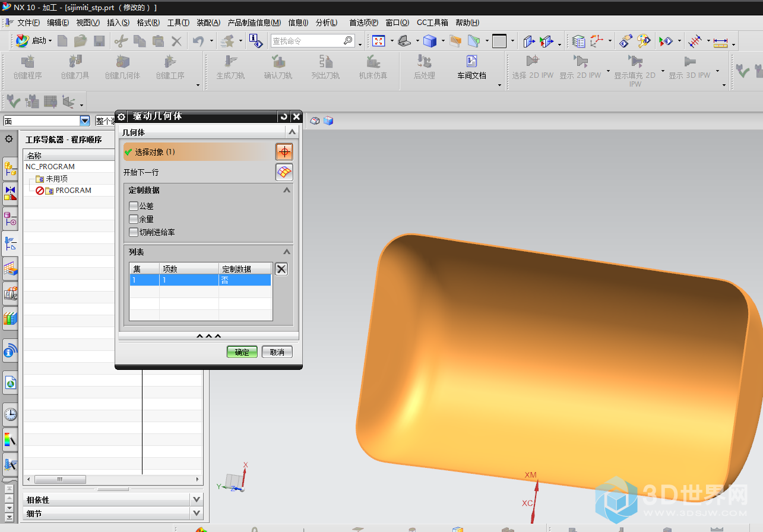763x532 pixels.
Task: Click the Undo arrow icon
Action: (198, 41)
